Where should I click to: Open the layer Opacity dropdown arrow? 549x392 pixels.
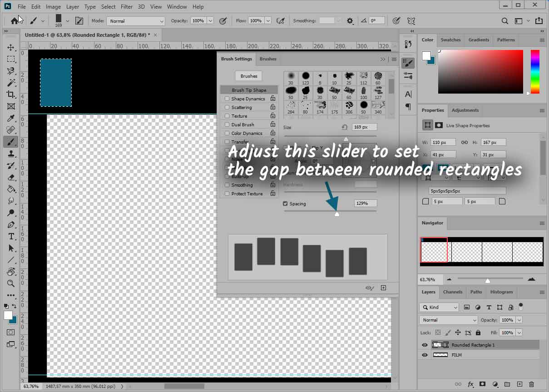pos(519,320)
